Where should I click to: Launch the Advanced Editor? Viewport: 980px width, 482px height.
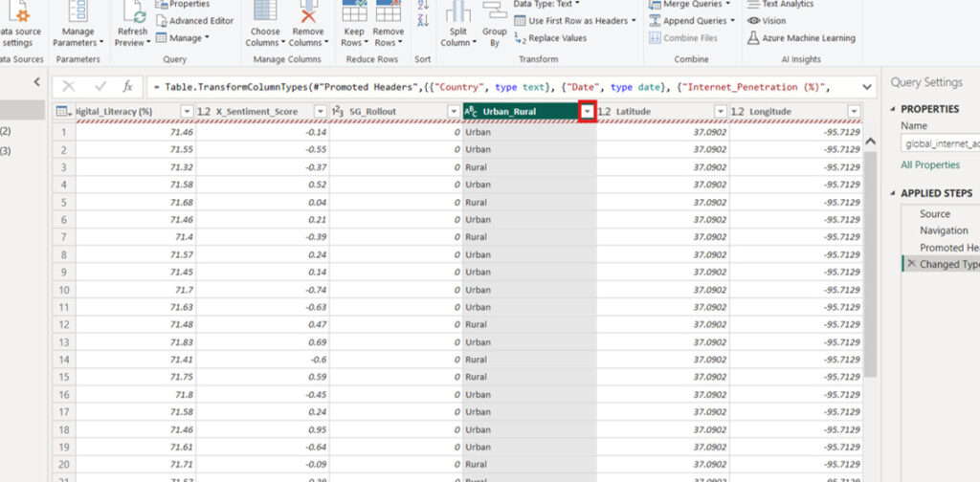click(x=194, y=21)
